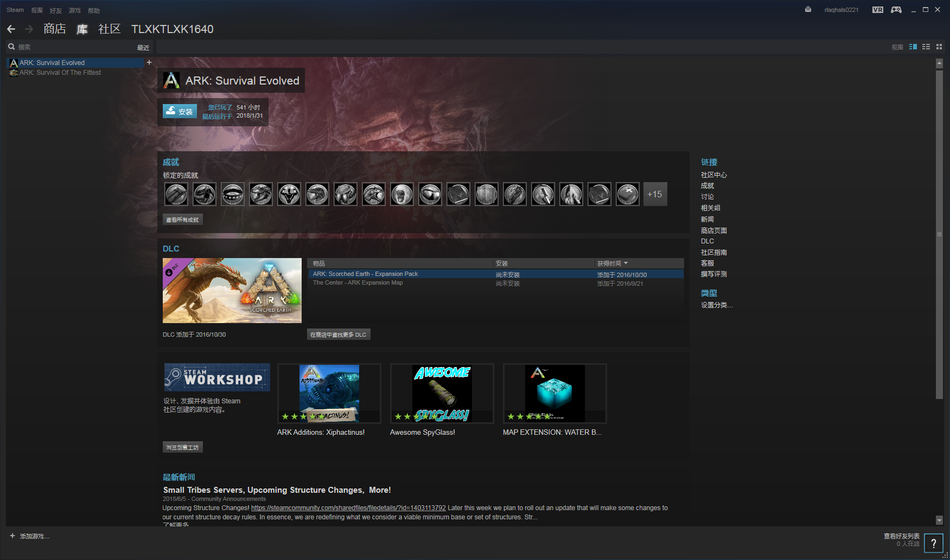950x560 pixels.
Task: Switch to detail view layout icon
Action: click(x=913, y=47)
